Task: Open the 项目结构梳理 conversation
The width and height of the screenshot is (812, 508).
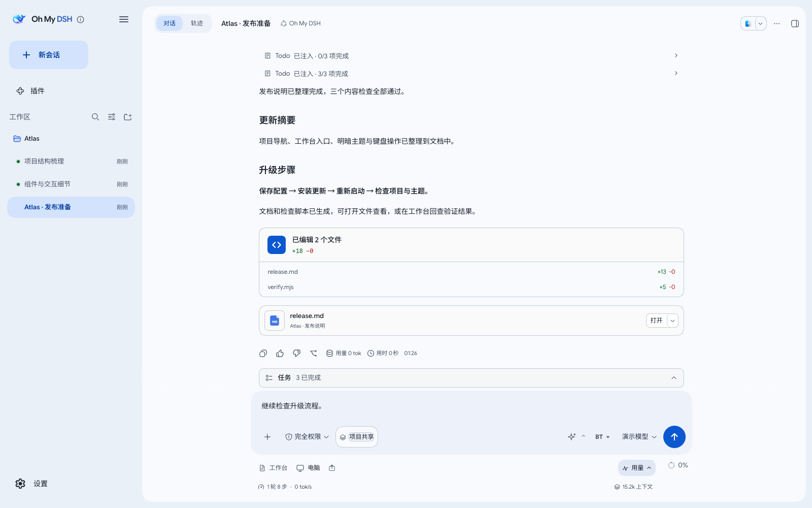Action: tap(71, 162)
